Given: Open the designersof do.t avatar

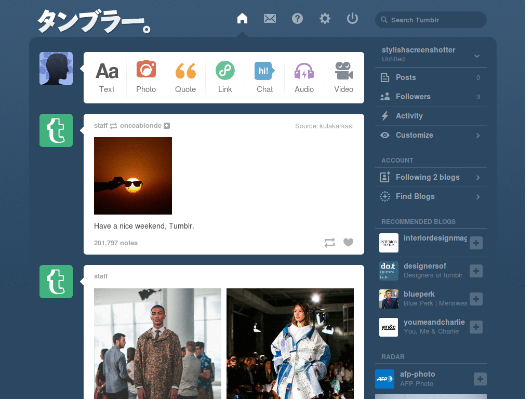Looking at the screenshot, I should 389,271.
